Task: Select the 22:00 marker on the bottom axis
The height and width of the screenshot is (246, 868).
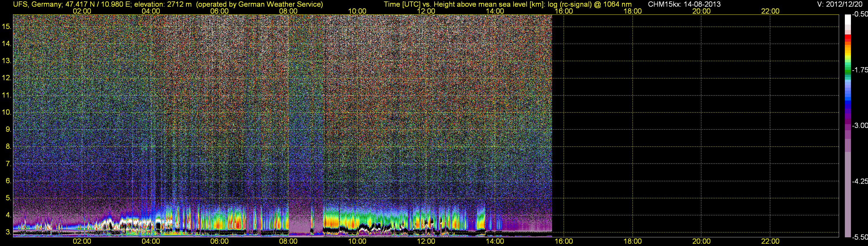Action: click(770, 241)
